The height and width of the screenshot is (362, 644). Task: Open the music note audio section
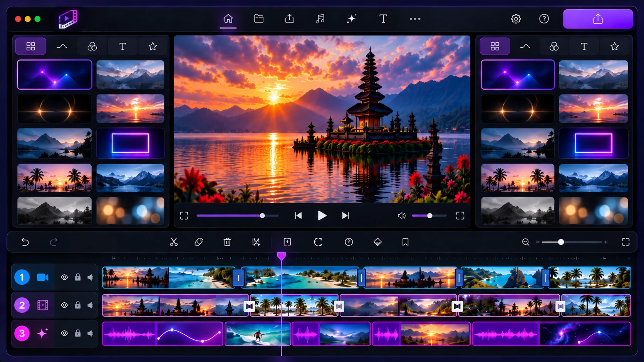(320, 18)
